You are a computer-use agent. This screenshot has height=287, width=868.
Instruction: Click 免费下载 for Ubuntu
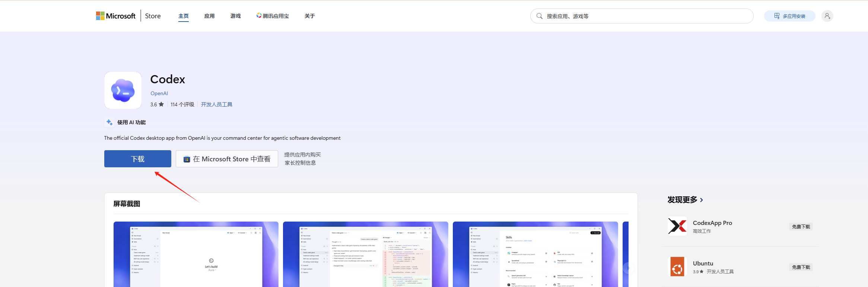point(801,267)
